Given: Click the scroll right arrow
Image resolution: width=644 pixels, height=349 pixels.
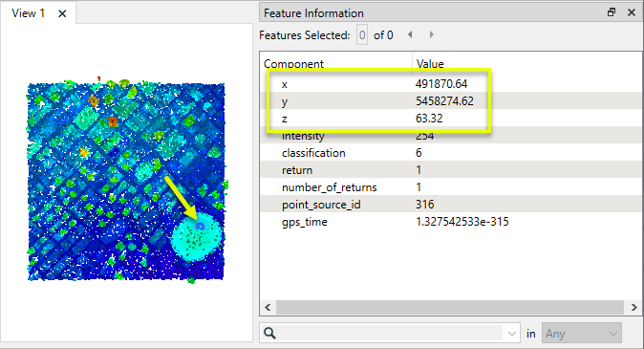Looking at the screenshot, I should tap(633, 307).
